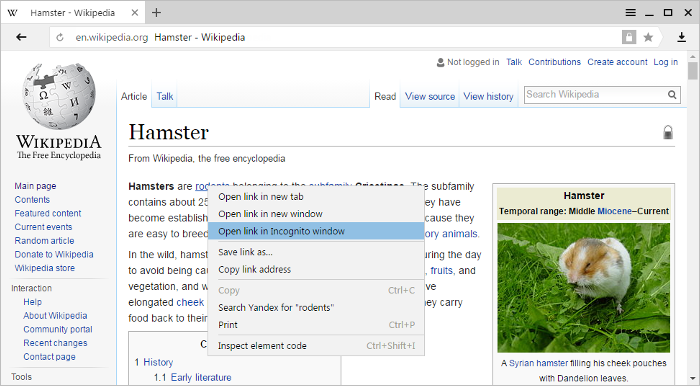Click the Search Wikipedia input field
Viewport: 700px width, 386px height.
click(595, 95)
